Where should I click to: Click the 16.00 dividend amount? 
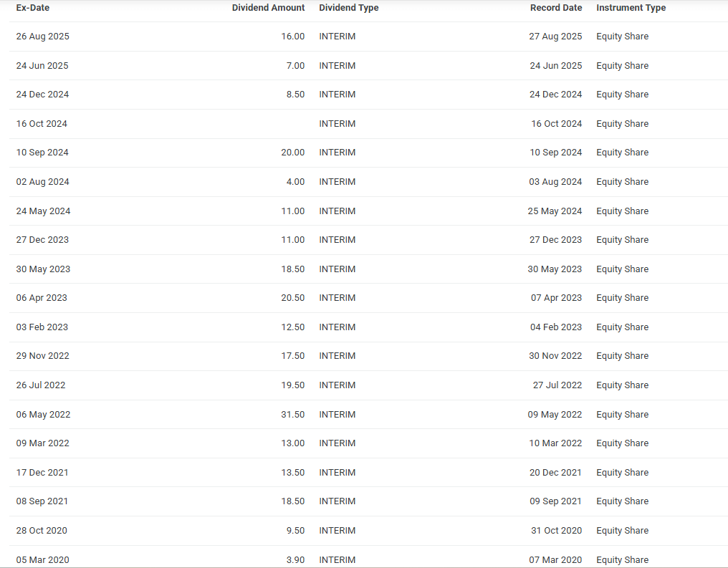(x=292, y=37)
